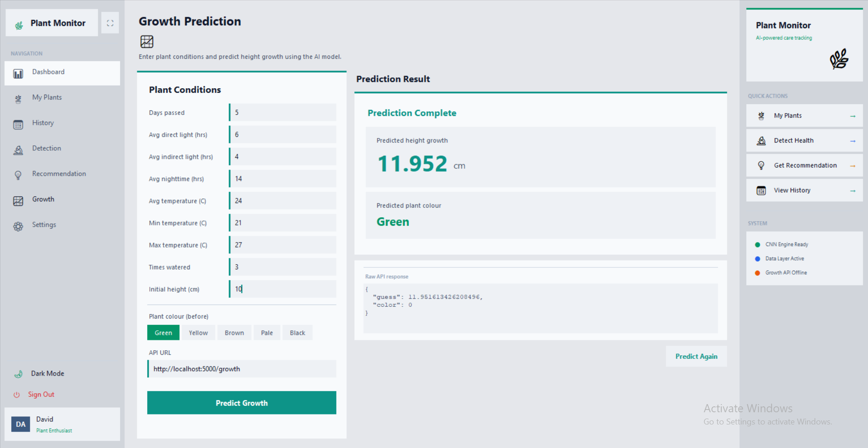Click AI-powered care tracking subtitle

pyautogui.click(x=784, y=38)
